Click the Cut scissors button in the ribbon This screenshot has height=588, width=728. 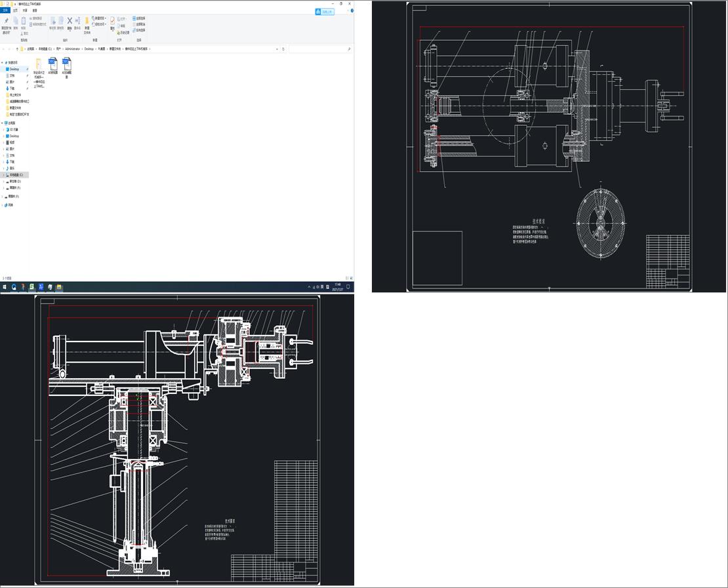[x=25, y=33]
